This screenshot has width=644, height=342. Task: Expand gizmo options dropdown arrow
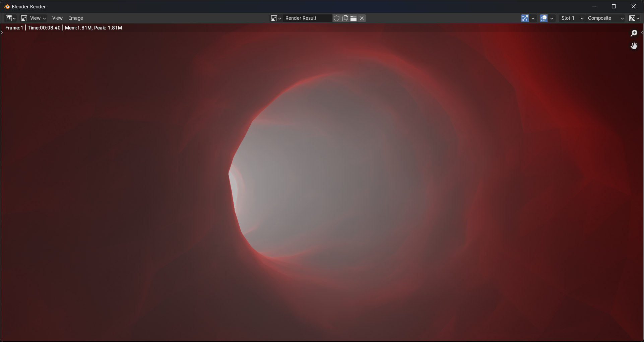pyautogui.click(x=533, y=18)
